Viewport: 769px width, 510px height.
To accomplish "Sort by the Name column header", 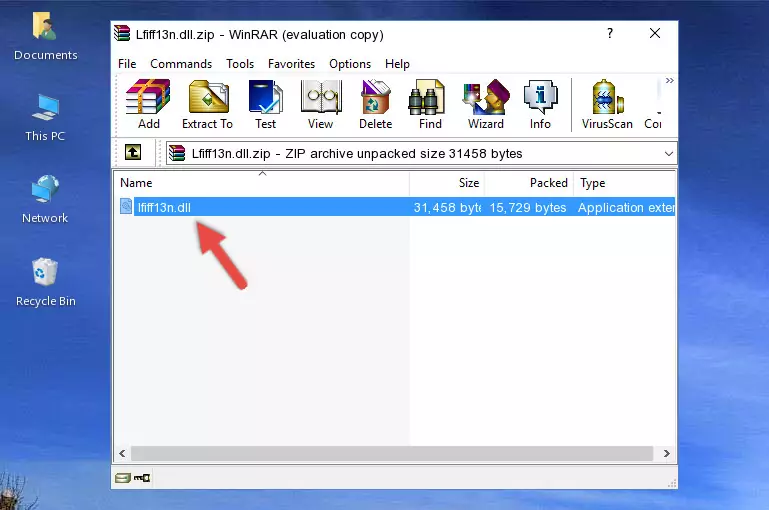I will click(x=262, y=183).
